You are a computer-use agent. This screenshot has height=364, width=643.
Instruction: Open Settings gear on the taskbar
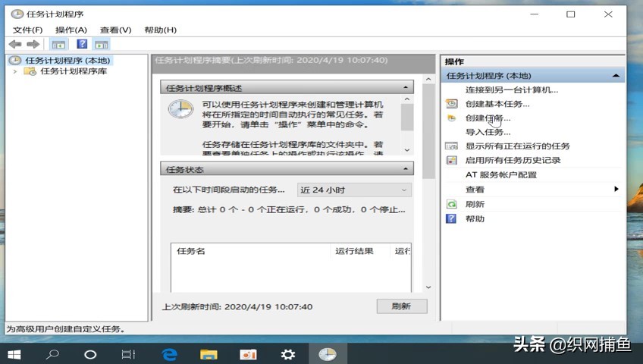tap(288, 354)
